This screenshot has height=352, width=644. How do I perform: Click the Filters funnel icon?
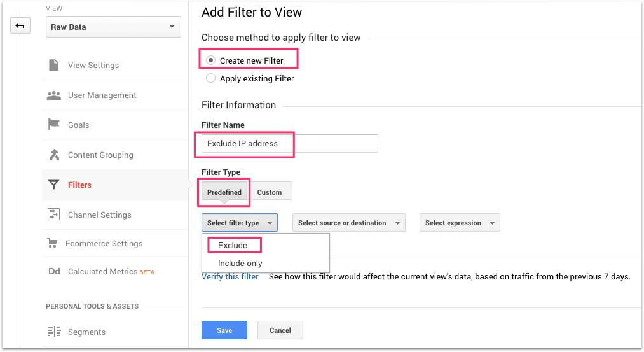point(54,185)
